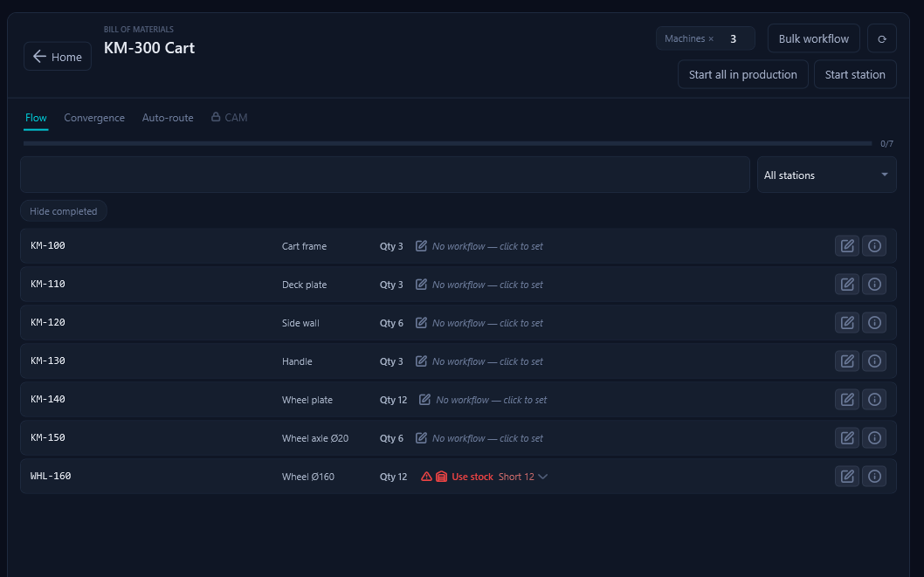Screen dimensions: 924x577
Task: Show info for KM-120 Side wall
Action: (x=874, y=323)
